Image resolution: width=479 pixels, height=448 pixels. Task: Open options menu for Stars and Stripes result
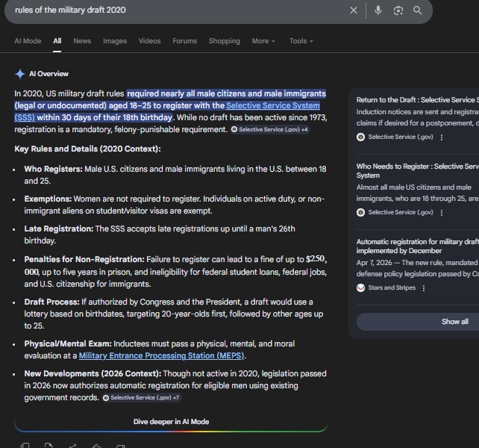pyautogui.click(x=424, y=288)
